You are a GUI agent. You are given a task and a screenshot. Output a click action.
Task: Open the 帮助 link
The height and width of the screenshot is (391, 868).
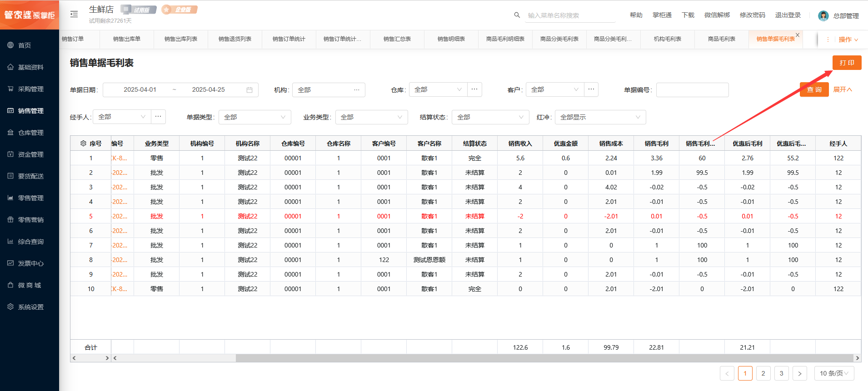[x=636, y=15]
